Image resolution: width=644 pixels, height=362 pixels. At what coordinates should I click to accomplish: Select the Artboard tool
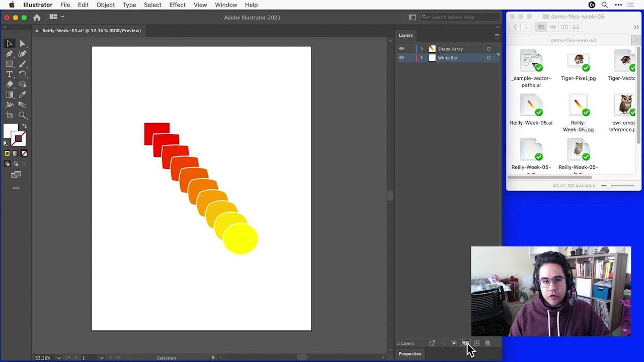point(10,115)
